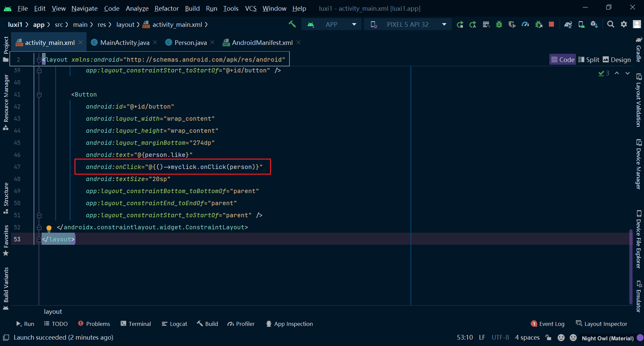Screen dimensions: 644x346
Task: Open the Problems tool window
Action: pyautogui.click(x=94, y=324)
